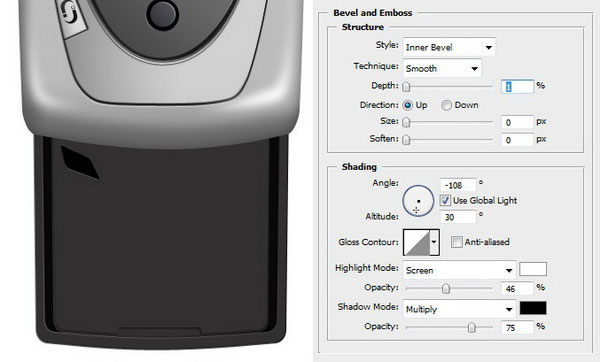Screen dimensions: 600x362
Task: Toggle the Use Global Light checkbox
Action: click(x=445, y=200)
